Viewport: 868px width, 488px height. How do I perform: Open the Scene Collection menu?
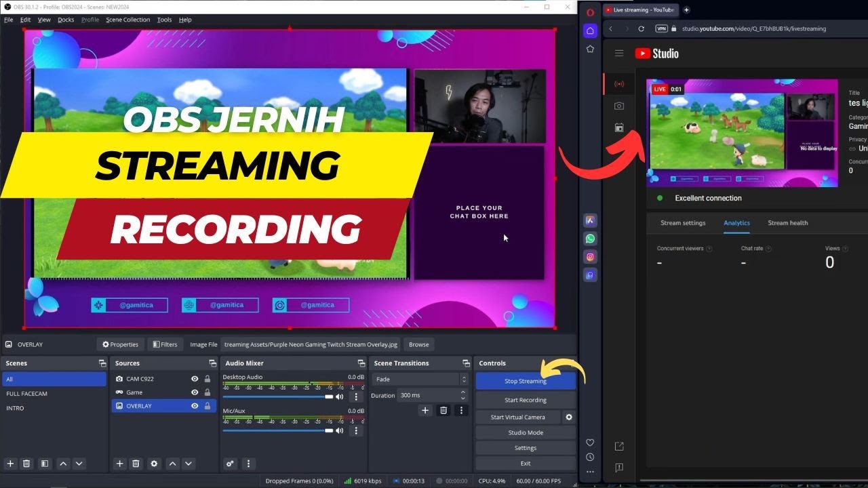[x=127, y=20]
